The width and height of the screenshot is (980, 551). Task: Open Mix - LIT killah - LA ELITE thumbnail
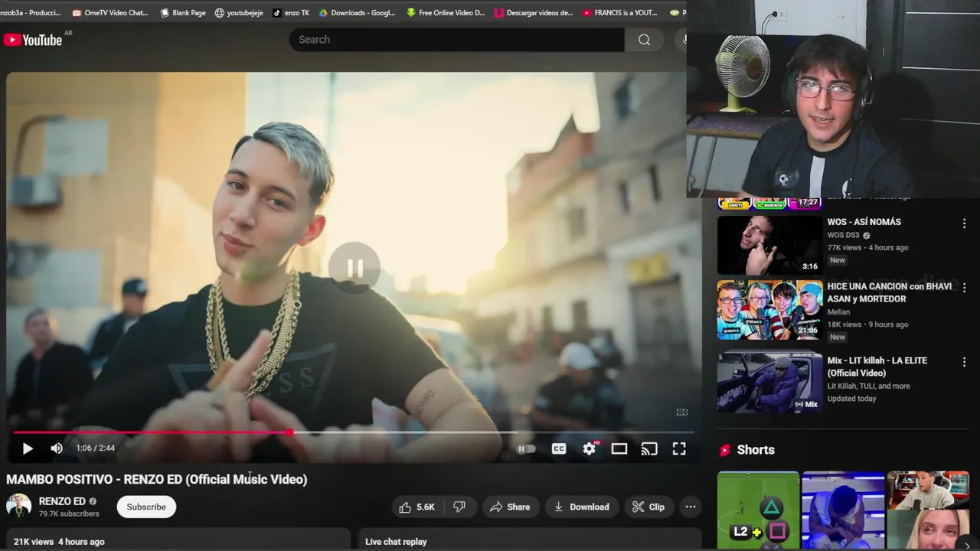[x=769, y=382]
